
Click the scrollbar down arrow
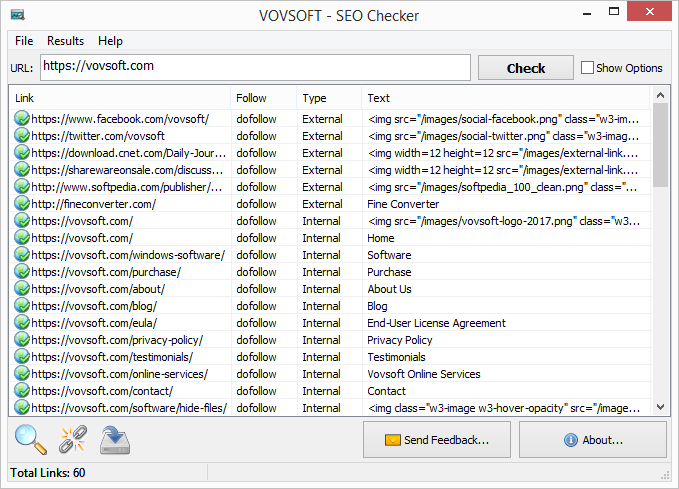[660, 407]
